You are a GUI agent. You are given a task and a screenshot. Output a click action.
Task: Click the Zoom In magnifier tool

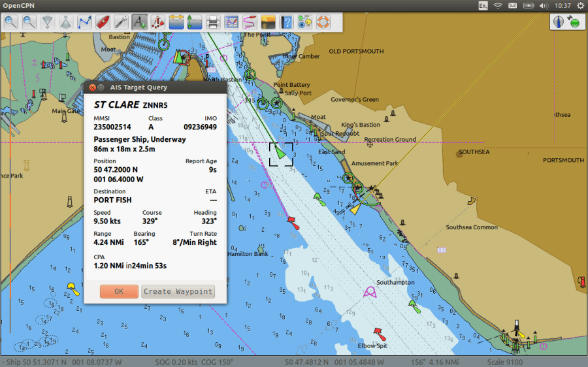point(11,22)
